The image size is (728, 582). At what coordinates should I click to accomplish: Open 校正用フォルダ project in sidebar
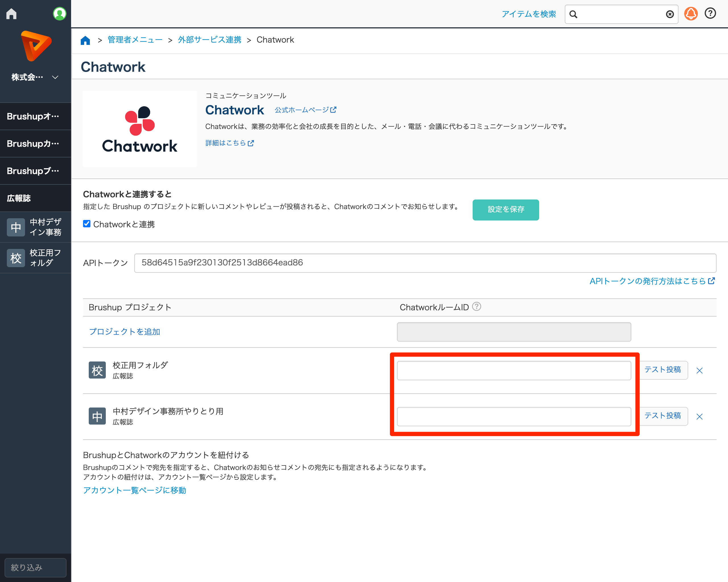(36, 258)
